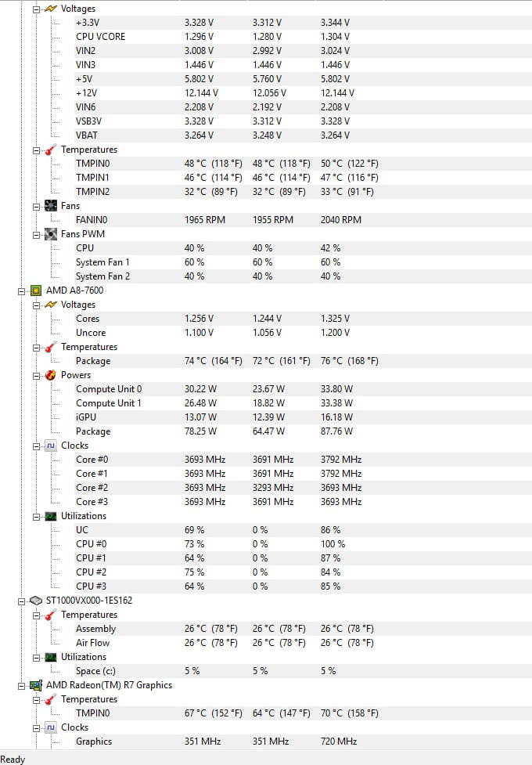Click the Utilizations icon under AMD A8-7600
This screenshot has width=532, height=765.
(50, 516)
